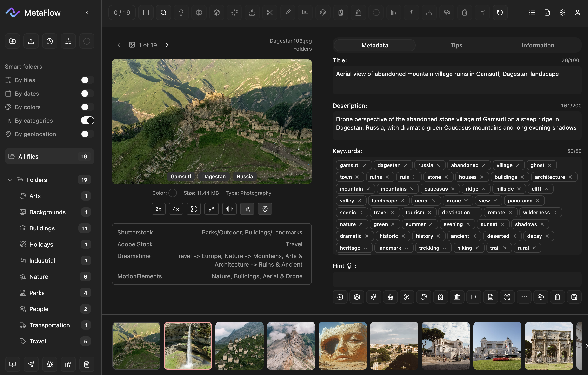Click the bug report icon at bottom

[x=50, y=364]
